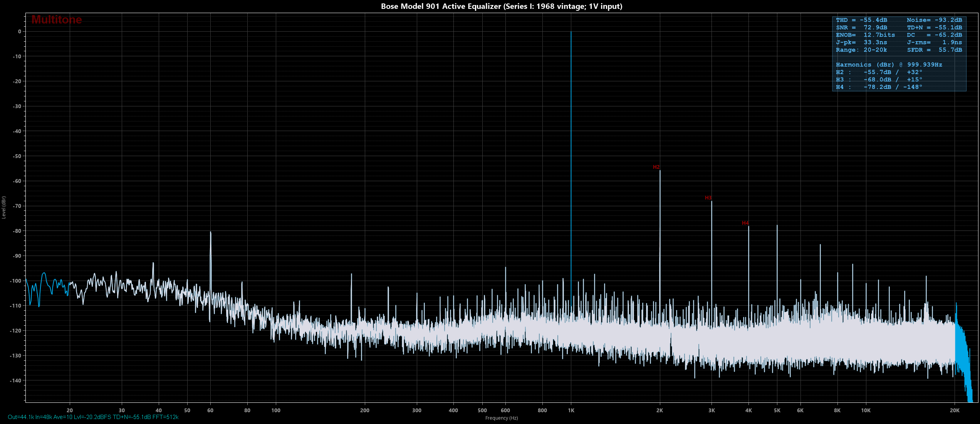Click the 20K frequency axis tick label
Image resolution: width=980 pixels, height=424 pixels.
[955, 411]
